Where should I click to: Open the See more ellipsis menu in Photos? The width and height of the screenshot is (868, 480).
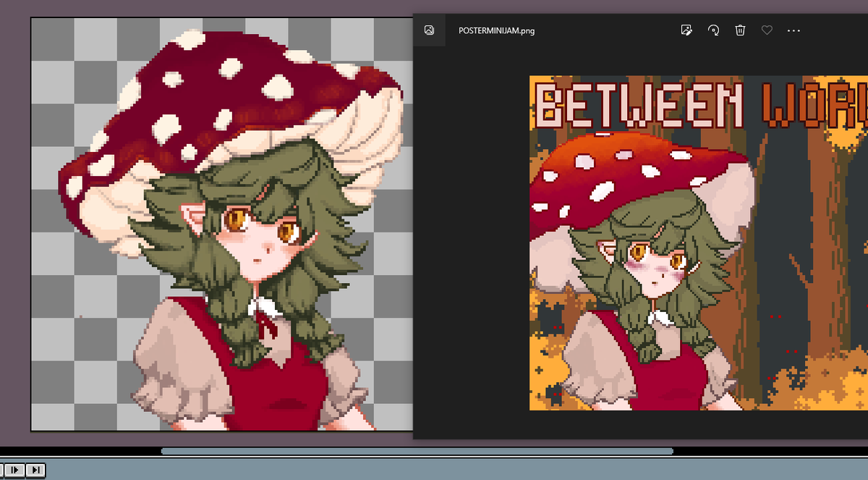[793, 30]
